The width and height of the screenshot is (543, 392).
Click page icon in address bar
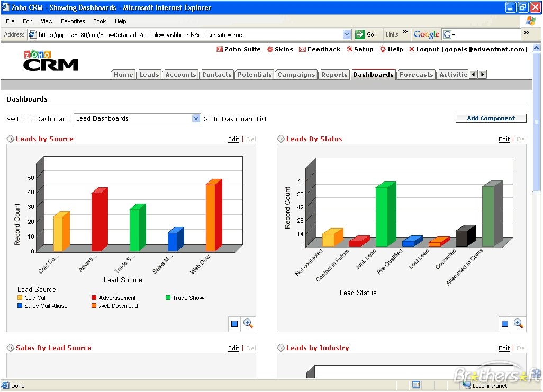(33, 34)
